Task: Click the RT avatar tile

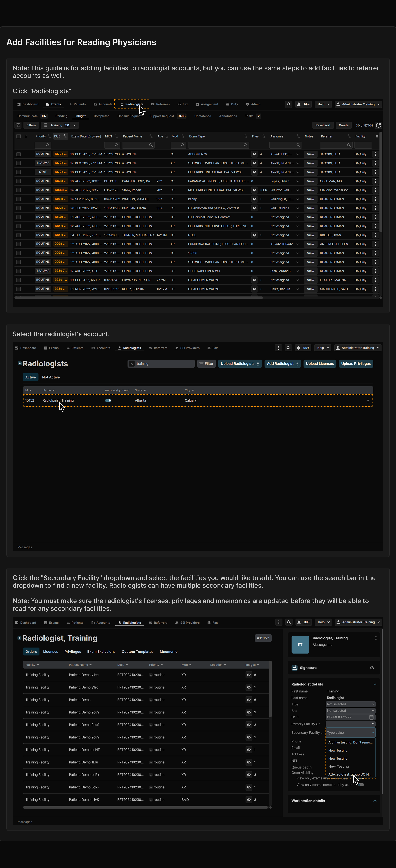Action: 300,645
